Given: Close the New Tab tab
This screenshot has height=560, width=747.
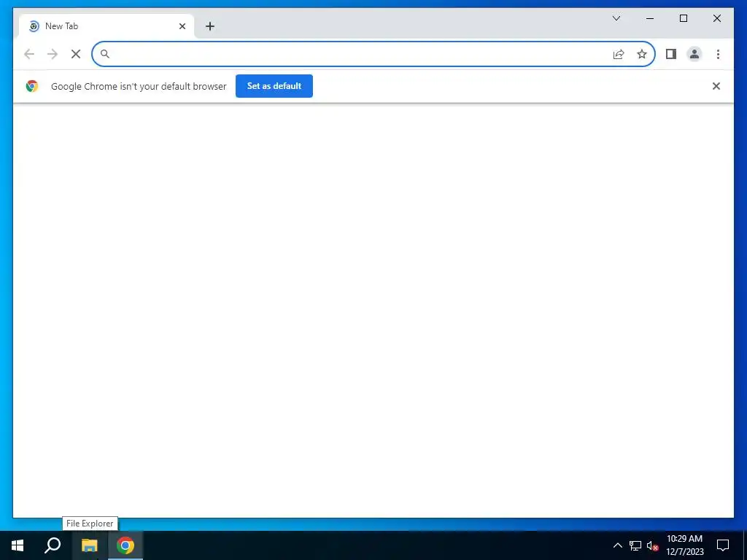Looking at the screenshot, I should point(182,26).
